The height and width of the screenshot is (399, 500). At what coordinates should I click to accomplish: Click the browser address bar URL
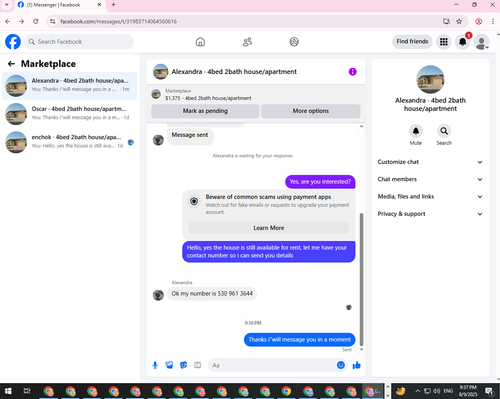[119, 21]
